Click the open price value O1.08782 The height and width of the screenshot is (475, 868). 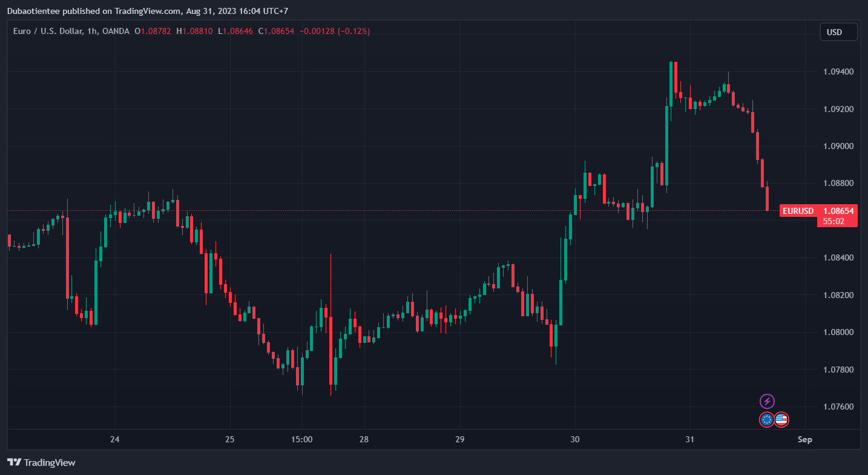coord(153,31)
